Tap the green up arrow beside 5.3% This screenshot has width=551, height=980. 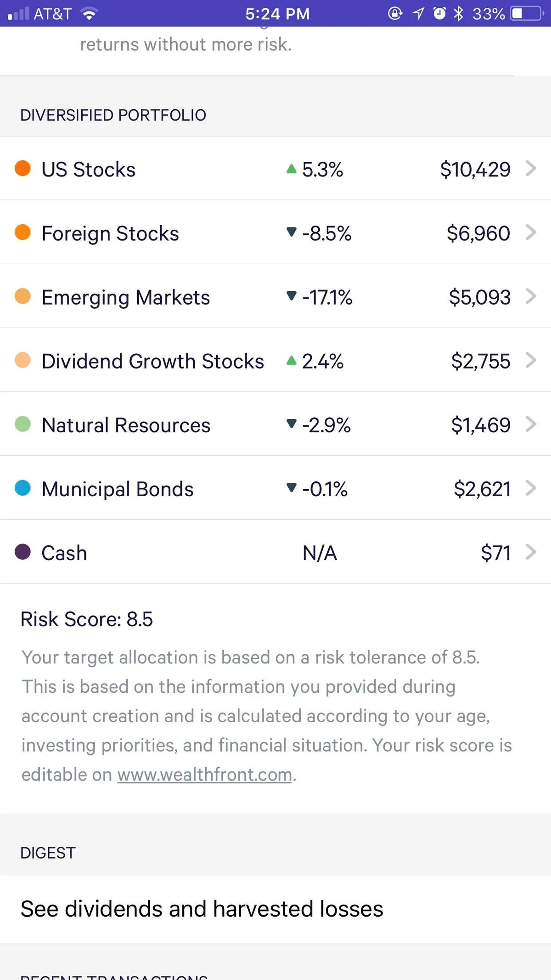pyautogui.click(x=291, y=169)
